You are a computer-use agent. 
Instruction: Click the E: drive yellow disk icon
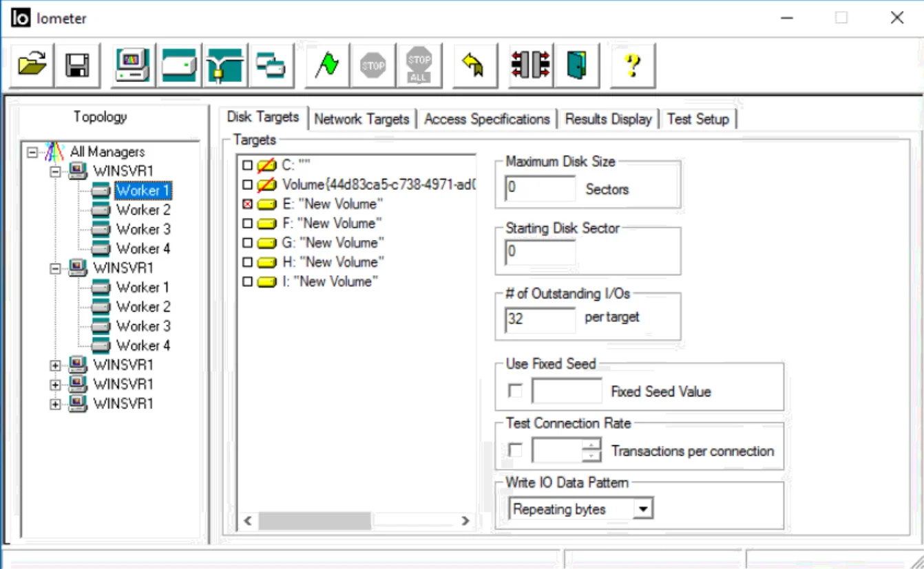point(266,204)
